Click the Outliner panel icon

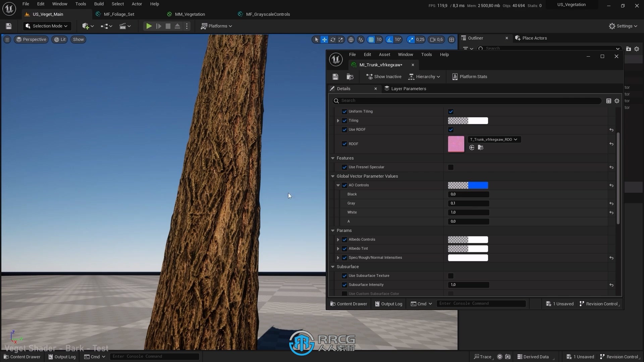coord(465,38)
